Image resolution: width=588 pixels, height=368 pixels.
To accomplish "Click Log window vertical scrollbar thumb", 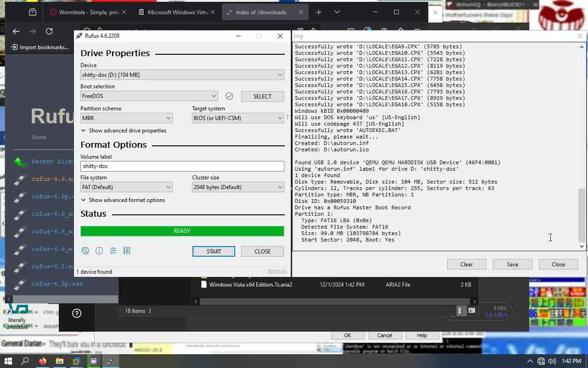I will [x=582, y=215].
